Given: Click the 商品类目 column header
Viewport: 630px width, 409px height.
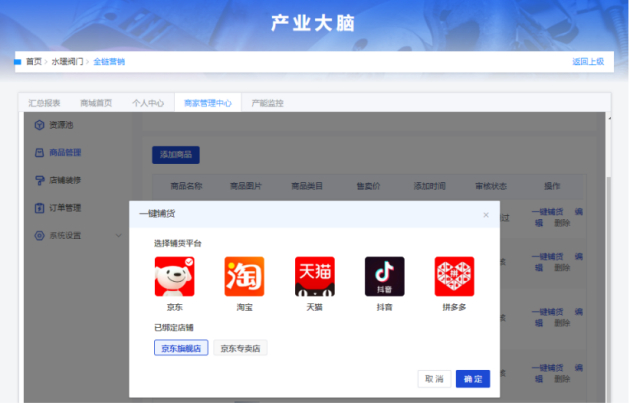Looking at the screenshot, I should (307, 186).
